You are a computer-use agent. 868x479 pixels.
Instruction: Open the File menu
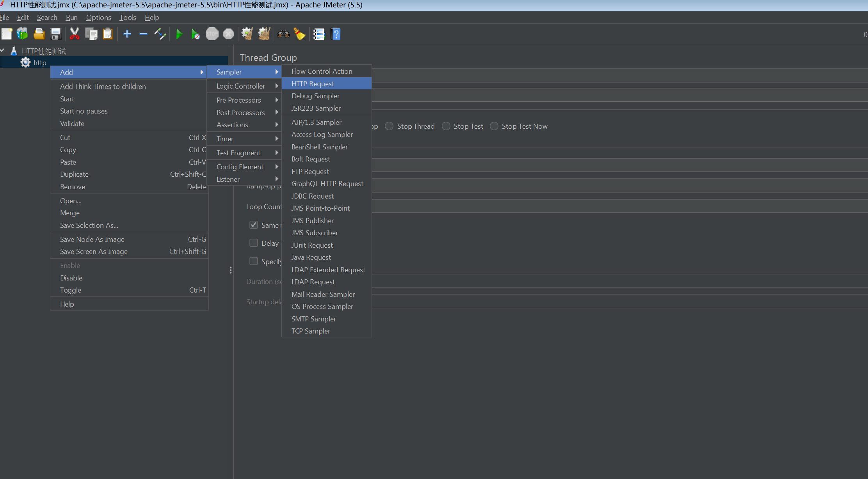tap(4, 18)
